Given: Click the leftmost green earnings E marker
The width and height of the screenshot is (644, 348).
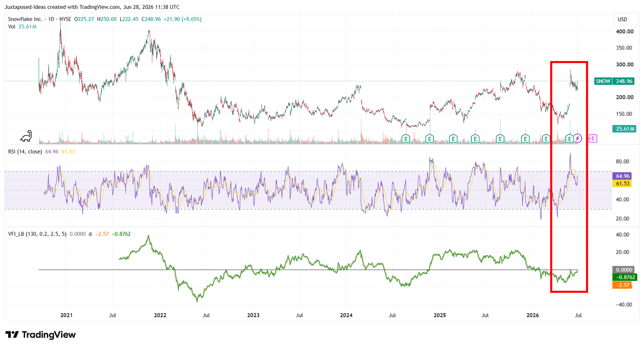Looking at the screenshot, I should [x=405, y=138].
